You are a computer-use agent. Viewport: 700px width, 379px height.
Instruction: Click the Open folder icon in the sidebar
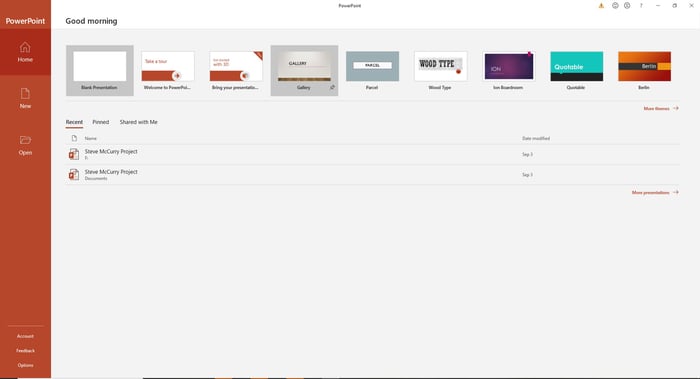[25, 140]
